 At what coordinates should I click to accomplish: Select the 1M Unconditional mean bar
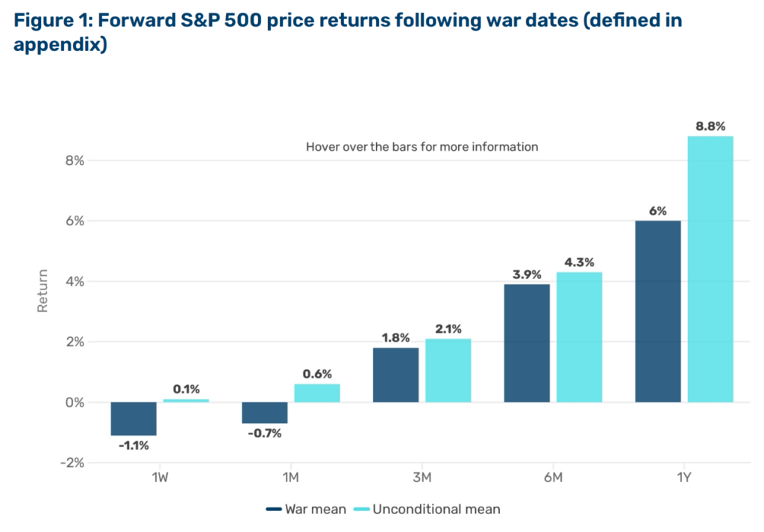[317, 393]
